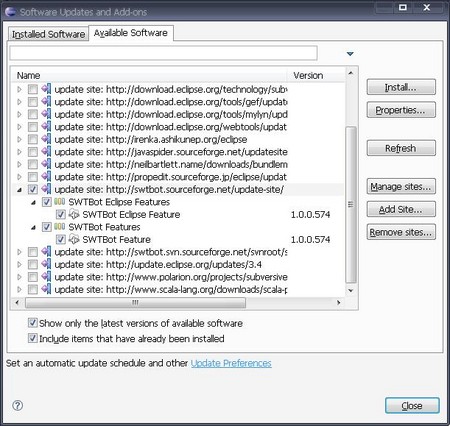Click the Name column header

click(x=149, y=75)
